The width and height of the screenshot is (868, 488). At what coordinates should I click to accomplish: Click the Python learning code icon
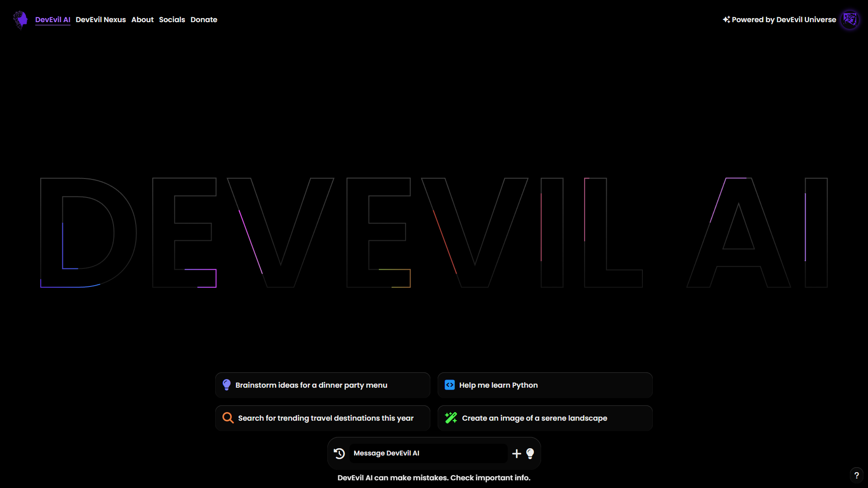point(450,385)
